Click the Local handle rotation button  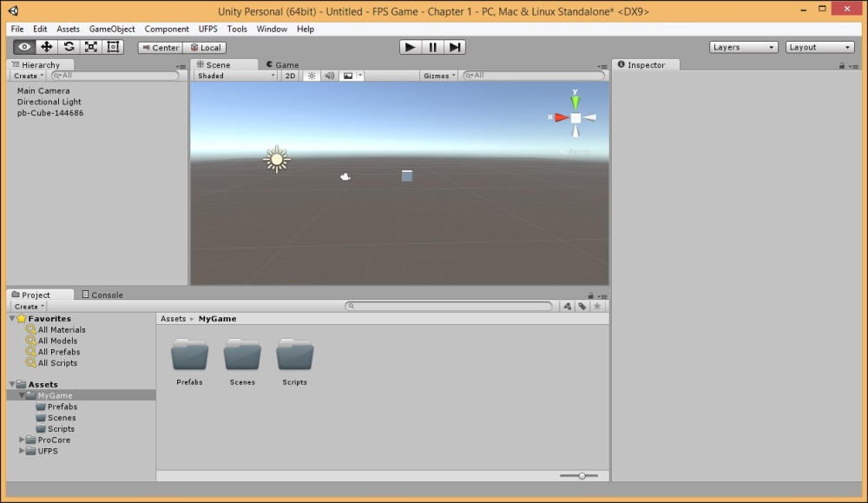click(206, 48)
